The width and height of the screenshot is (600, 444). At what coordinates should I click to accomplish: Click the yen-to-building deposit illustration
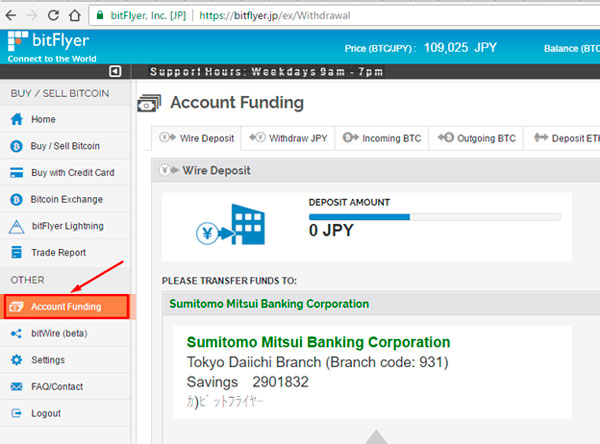click(x=230, y=225)
